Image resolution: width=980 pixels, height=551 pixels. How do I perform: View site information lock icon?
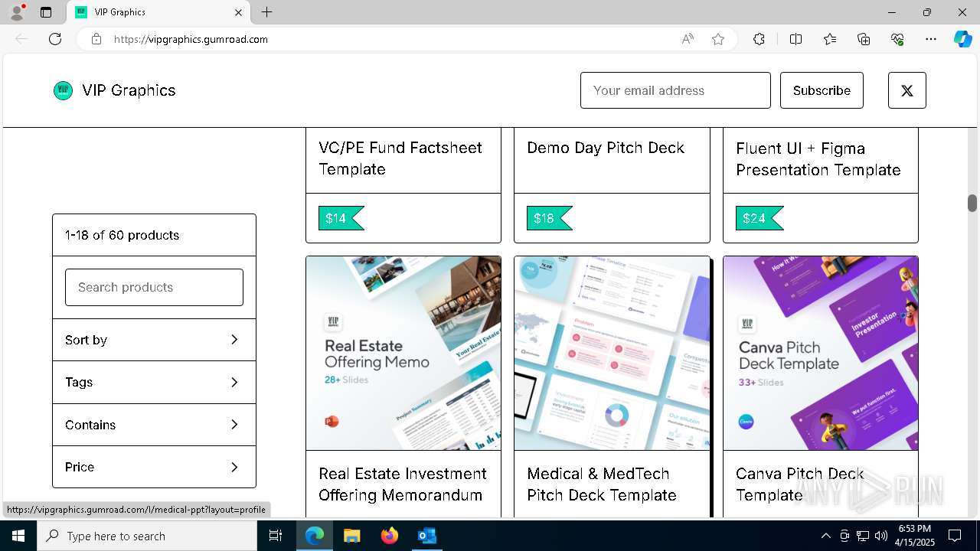96,39
